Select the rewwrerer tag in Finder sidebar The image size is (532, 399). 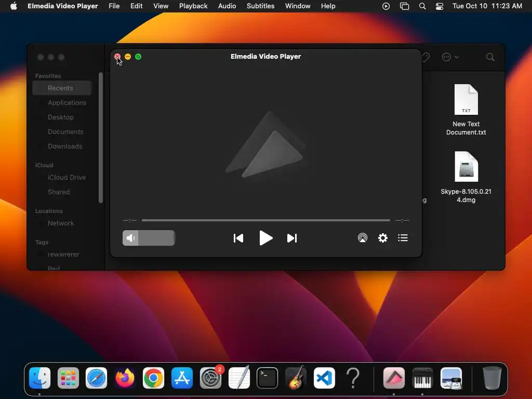tap(62, 255)
